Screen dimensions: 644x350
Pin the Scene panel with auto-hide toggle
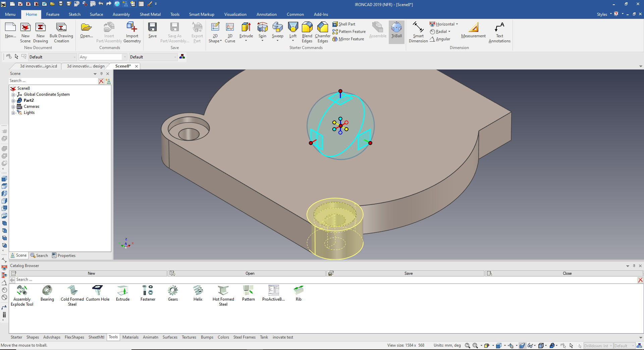tap(101, 74)
